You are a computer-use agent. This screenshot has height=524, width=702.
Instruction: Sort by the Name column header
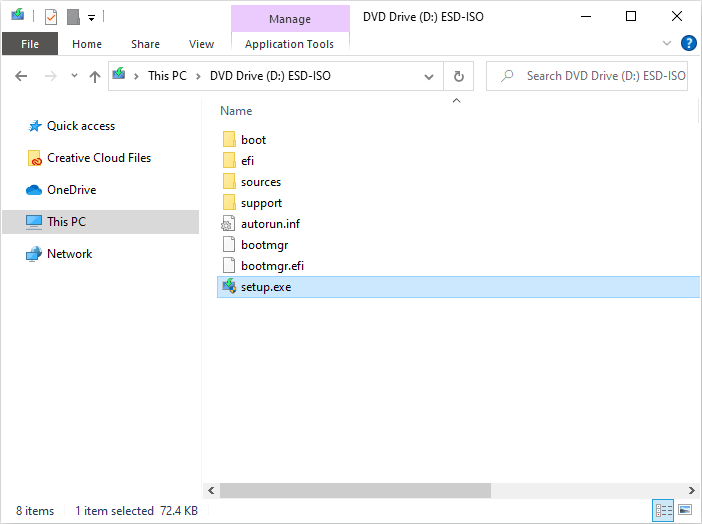click(x=236, y=111)
